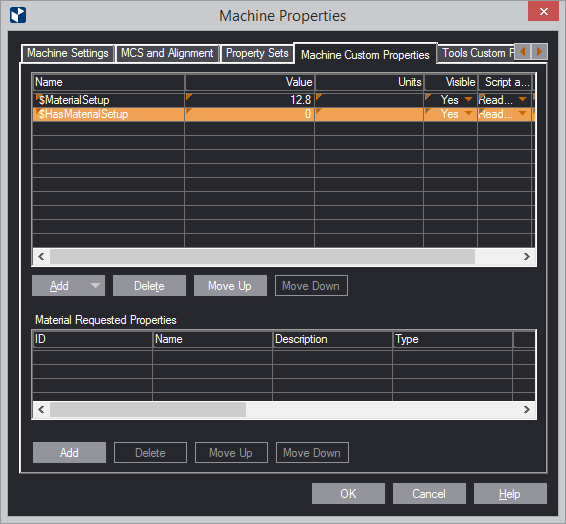Open the Machine Settings tab
Image resolution: width=566 pixels, height=524 pixels.
coord(68,53)
